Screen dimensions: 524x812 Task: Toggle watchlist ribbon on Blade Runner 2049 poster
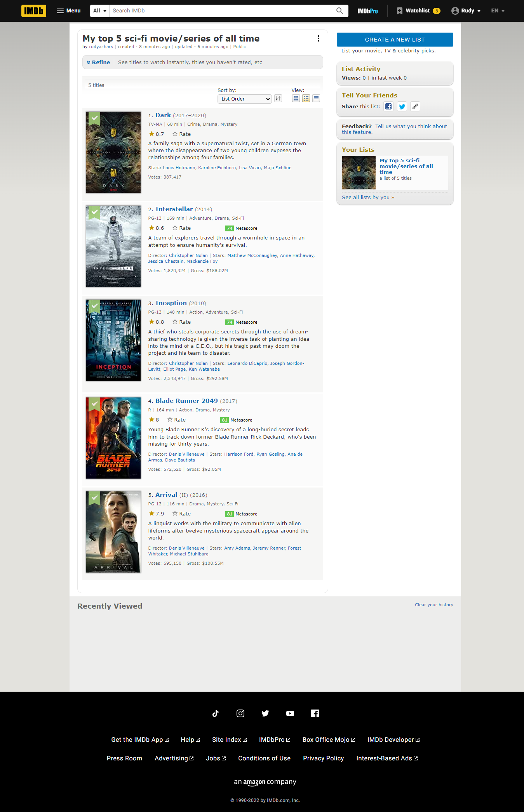pyautogui.click(x=94, y=404)
